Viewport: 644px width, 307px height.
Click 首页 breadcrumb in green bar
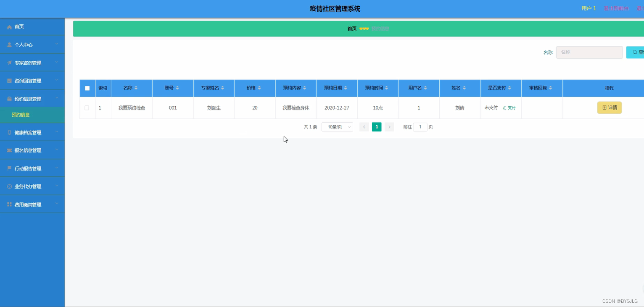pyautogui.click(x=352, y=29)
